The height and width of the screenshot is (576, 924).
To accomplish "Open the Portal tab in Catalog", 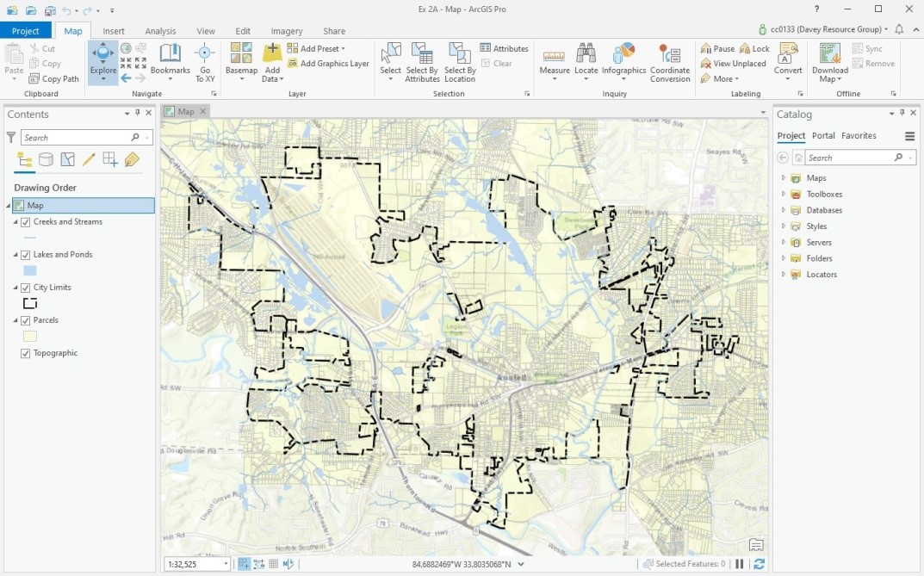I will tap(823, 136).
